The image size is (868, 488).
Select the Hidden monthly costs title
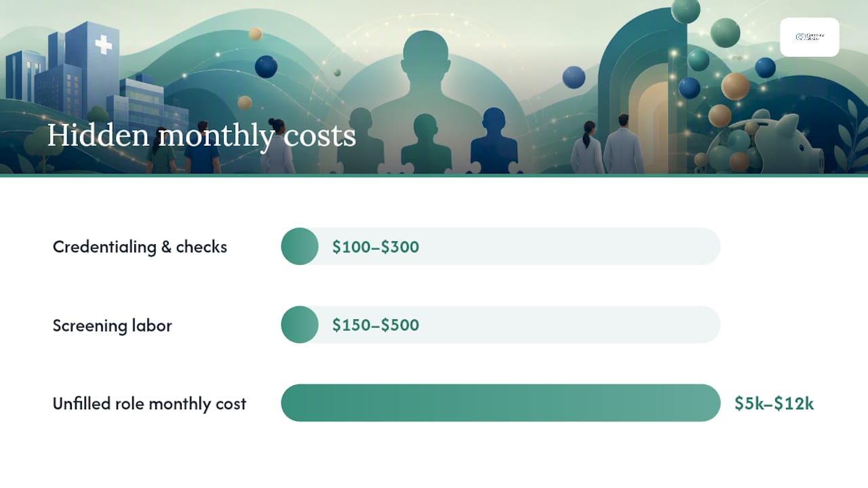(201, 136)
